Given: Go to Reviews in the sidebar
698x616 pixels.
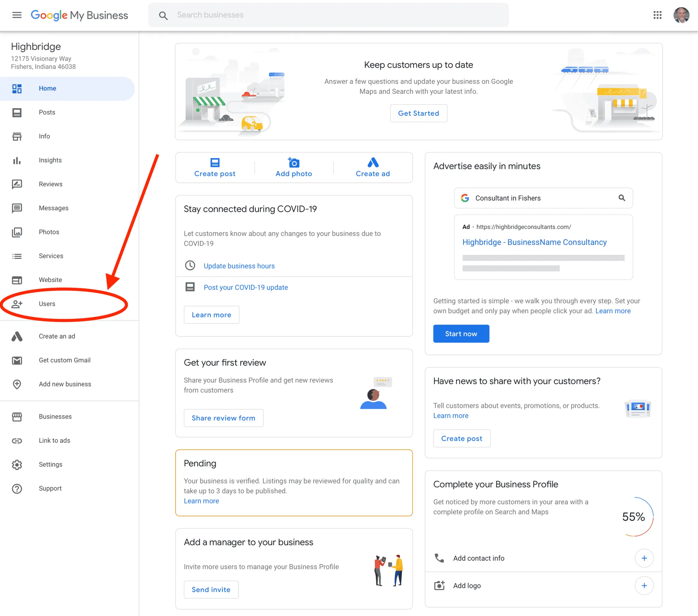Looking at the screenshot, I should (x=50, y=184).
